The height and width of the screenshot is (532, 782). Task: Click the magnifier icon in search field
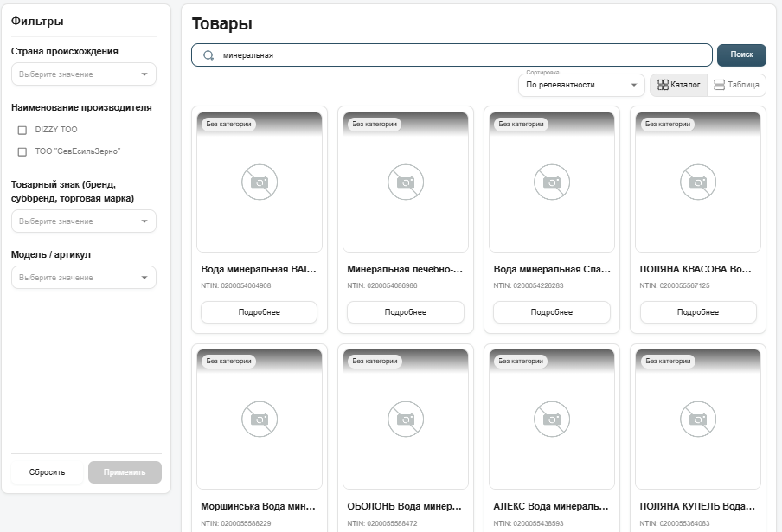[x=208, y=55]
